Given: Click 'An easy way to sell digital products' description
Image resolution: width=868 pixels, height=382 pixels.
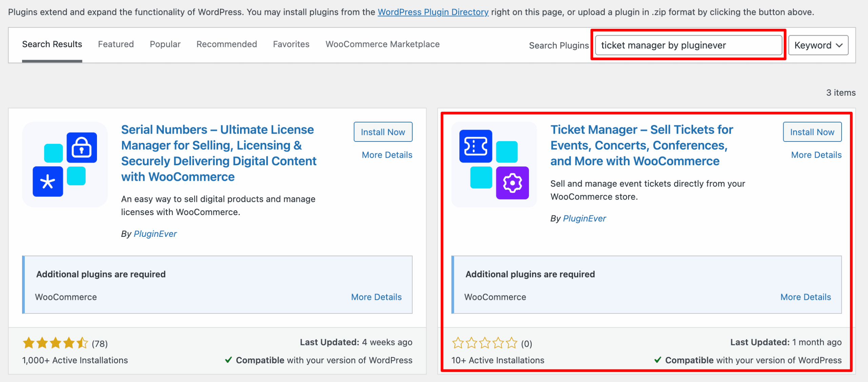Looking at the screenshot, I should [x=218, y=206].
